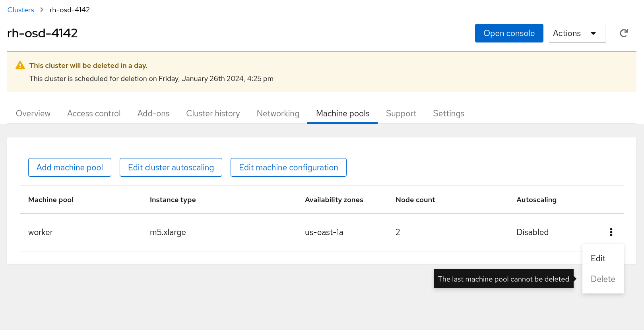Open the Access control tab

[94, 114]
